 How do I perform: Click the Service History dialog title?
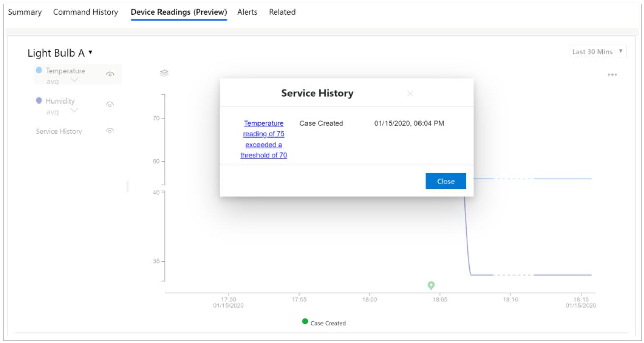317,93
